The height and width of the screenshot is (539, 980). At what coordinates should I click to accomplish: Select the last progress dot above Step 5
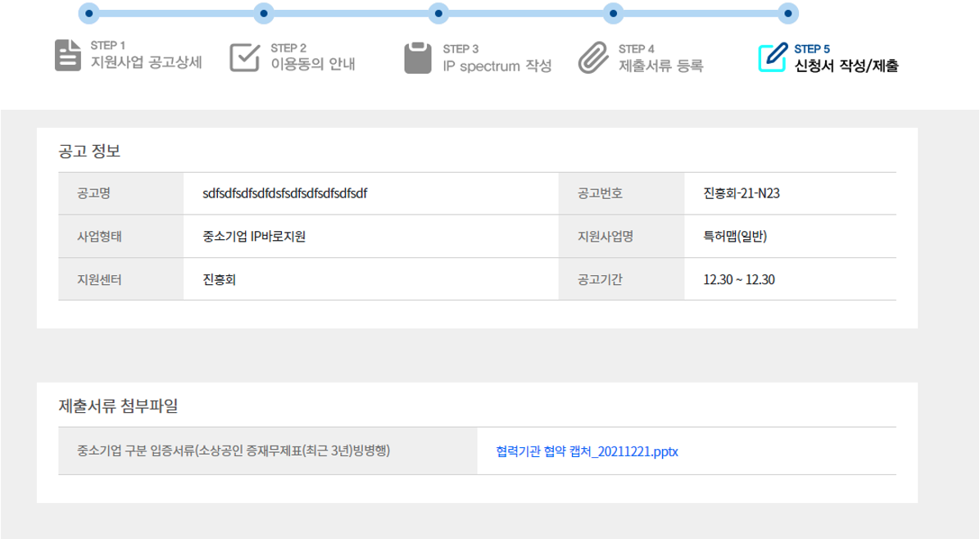click(787, 13)
